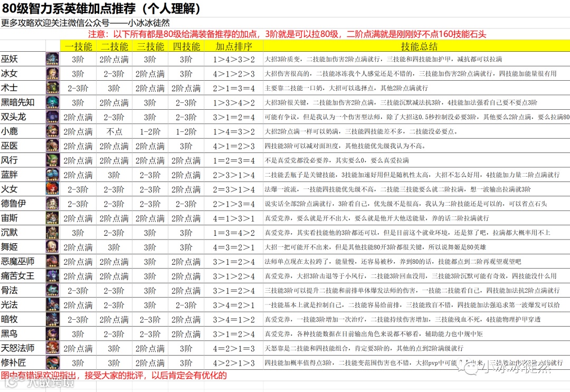The width and height of the screenshot is (570, 392).
Task: Click the 更多攻略欢迎关注微信公众号 subtitle line
Action: tap(85, 23)
